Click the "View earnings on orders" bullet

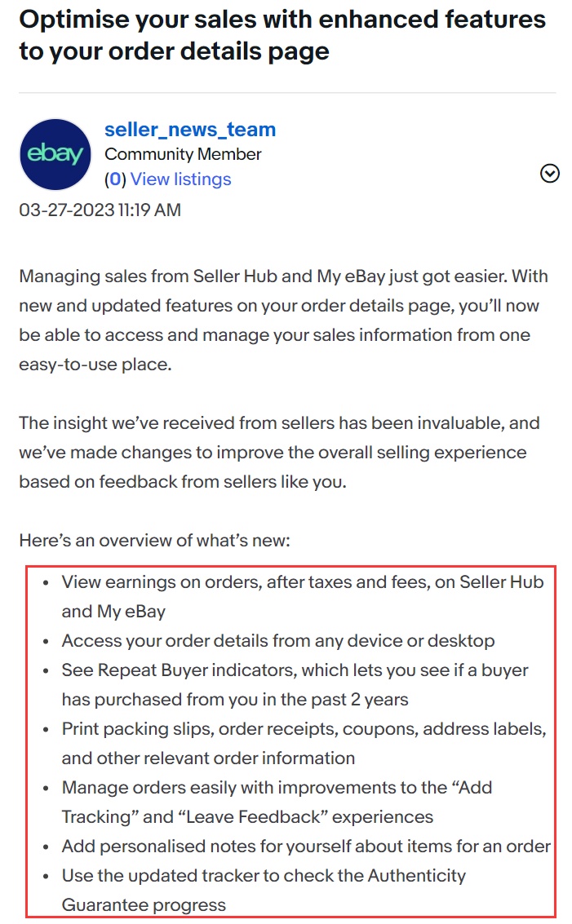(x=302, y=582)
